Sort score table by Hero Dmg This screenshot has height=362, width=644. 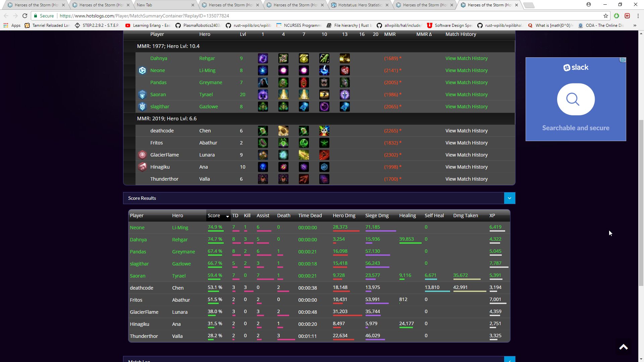tap(344, 216)
